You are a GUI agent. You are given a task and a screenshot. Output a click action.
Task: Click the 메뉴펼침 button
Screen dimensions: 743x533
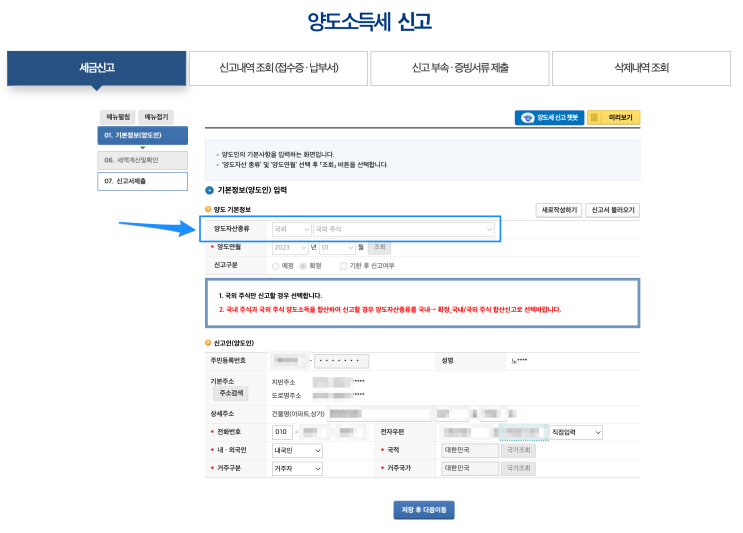coord(118,117)
